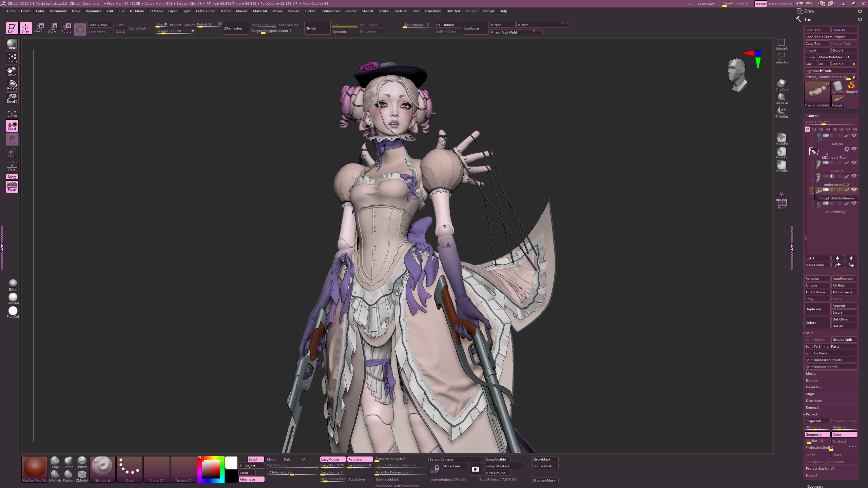Click the Scale transform tool
Viewport: 868px width, 488px height.
tap(52, 28)
